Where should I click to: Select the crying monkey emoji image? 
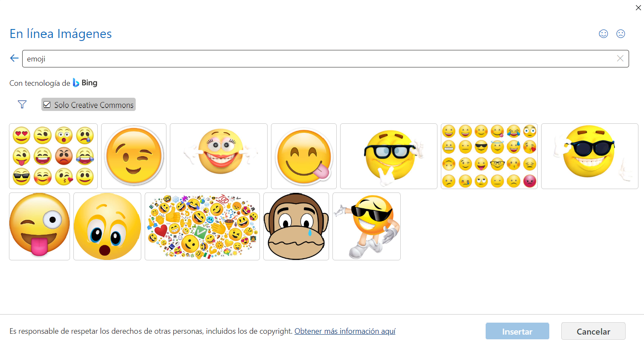click(296, 226)
